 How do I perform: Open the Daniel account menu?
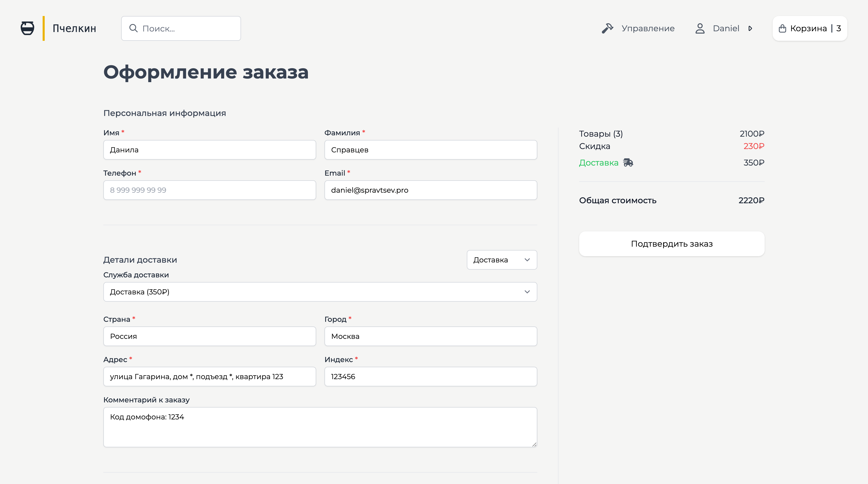(725, 28)
